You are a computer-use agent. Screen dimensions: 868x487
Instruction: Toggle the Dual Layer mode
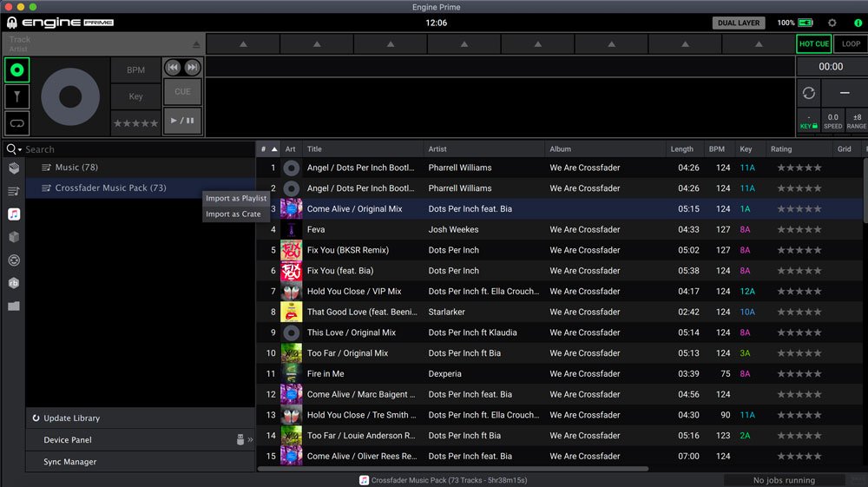pyautogui.click(x=739, y=23)
